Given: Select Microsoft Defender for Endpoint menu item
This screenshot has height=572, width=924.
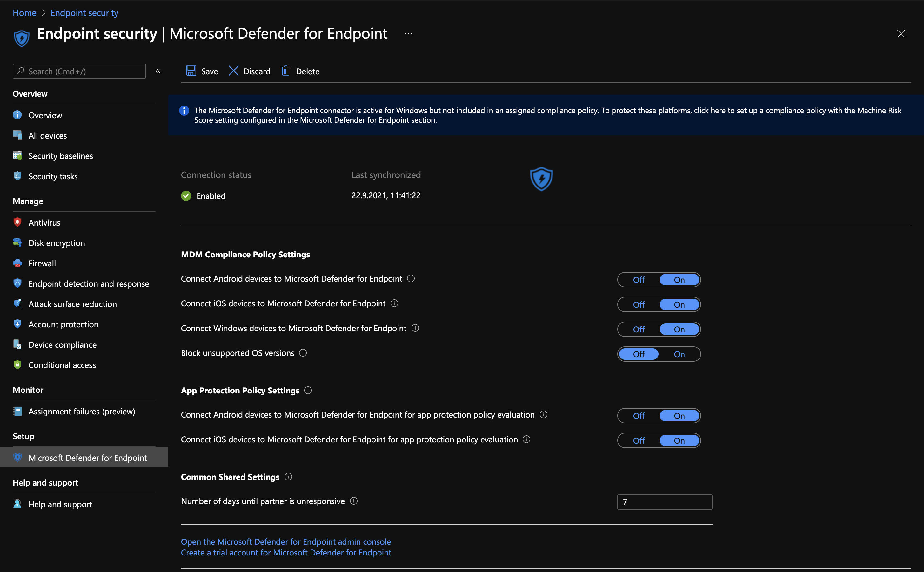Looking at the screenshot, I should click(84, 457).
